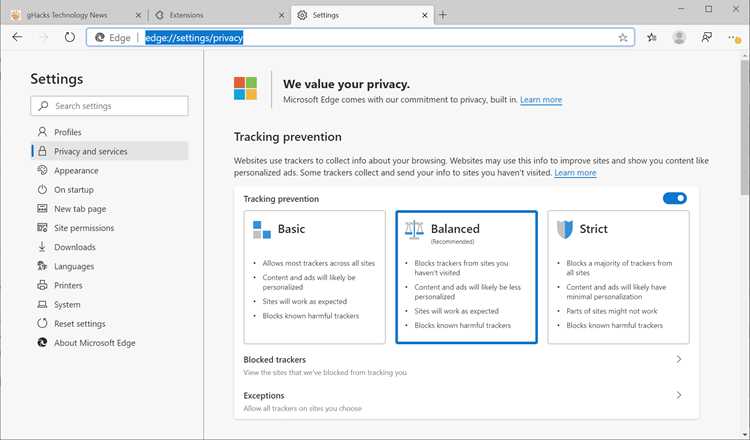Maximize the Edge browser window
Viewport: 750px width, 440px height.
tap(708, 9)
